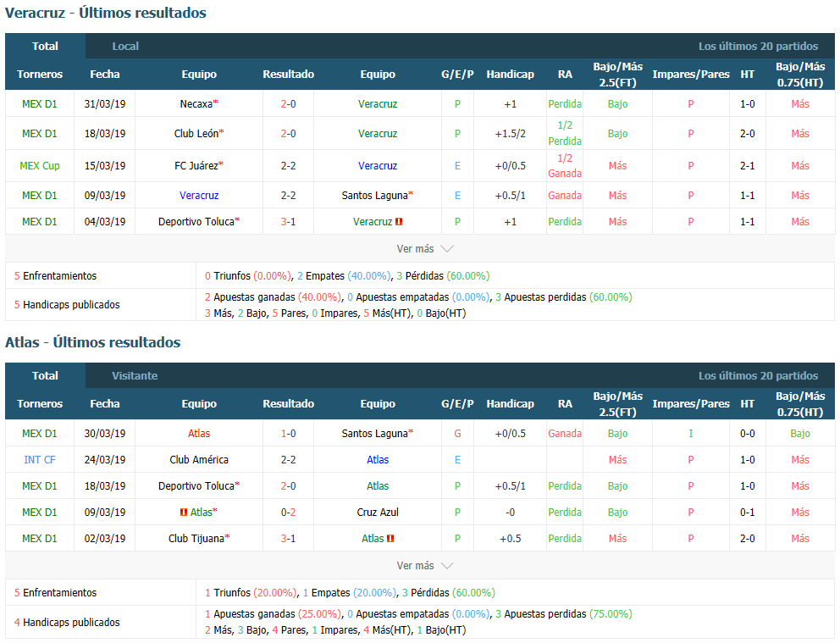The height and width of the screenshot is (643, 840).
Task: Open Deportivo Toluca in Atlas 18/03/19 row
Action: [196, 486]
